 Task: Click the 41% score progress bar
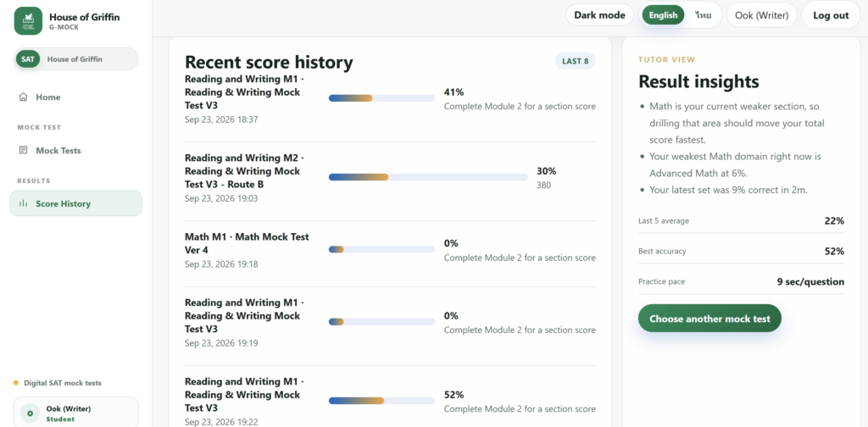[x=382, y=98]
